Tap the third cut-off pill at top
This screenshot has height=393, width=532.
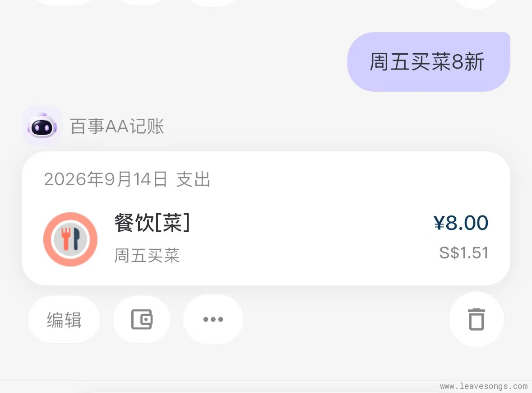[x=213, y=3]
